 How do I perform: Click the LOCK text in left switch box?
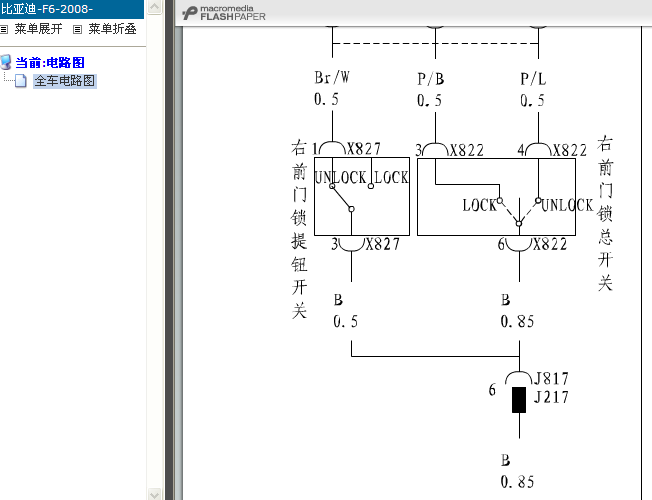[391, 178]
